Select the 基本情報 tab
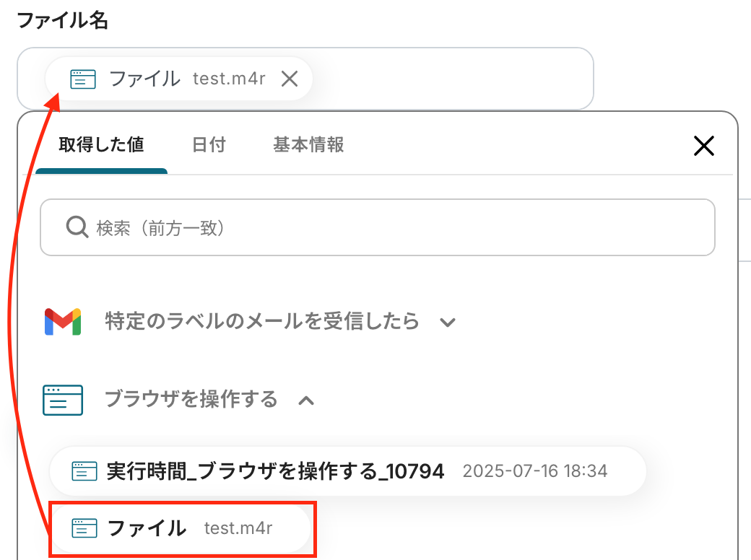The width and height of the screenshot is (751, 560). click(308, 145)
